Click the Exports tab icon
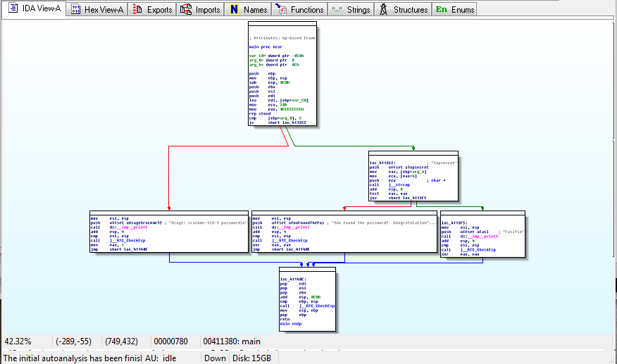This screenshot has height=364, width=617. coord(137,10)
